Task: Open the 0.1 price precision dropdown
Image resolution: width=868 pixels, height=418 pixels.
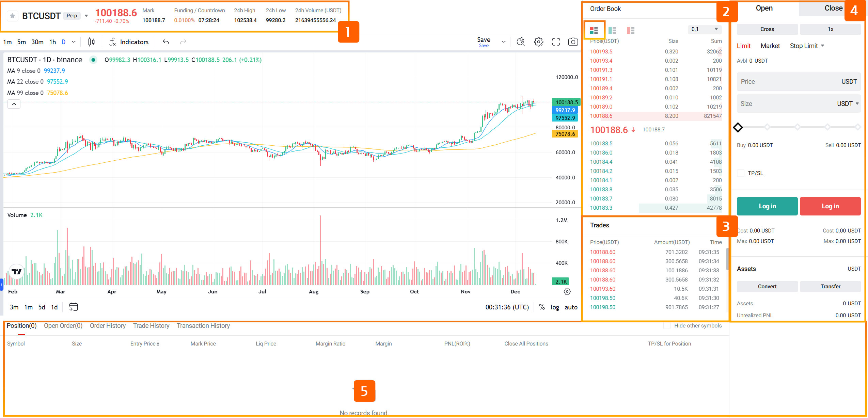Action: point(705,29)
